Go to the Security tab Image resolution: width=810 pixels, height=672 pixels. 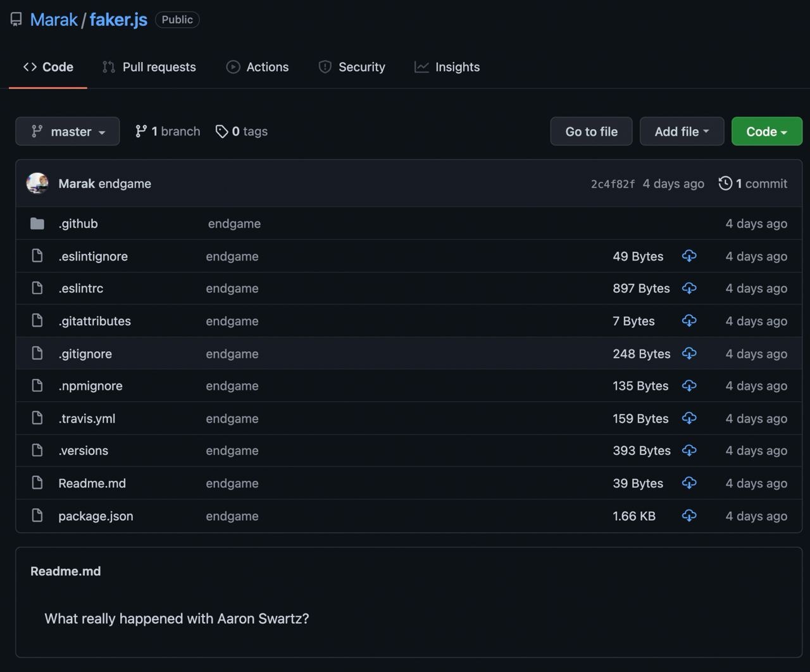352,67
